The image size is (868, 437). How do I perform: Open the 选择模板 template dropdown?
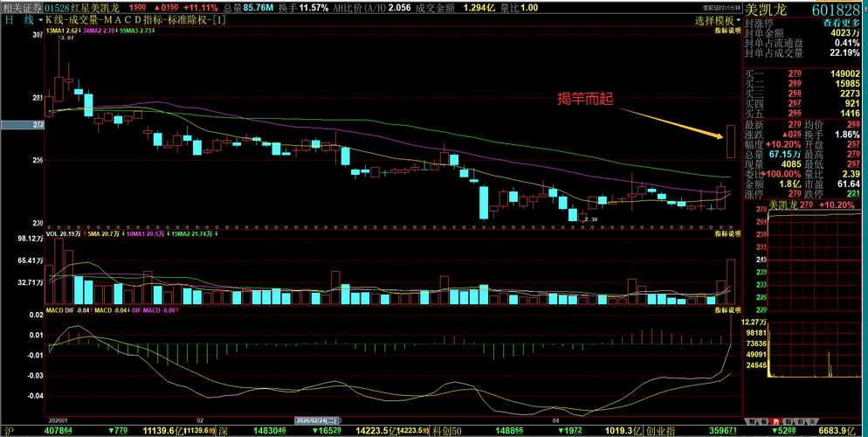point(718,20)
